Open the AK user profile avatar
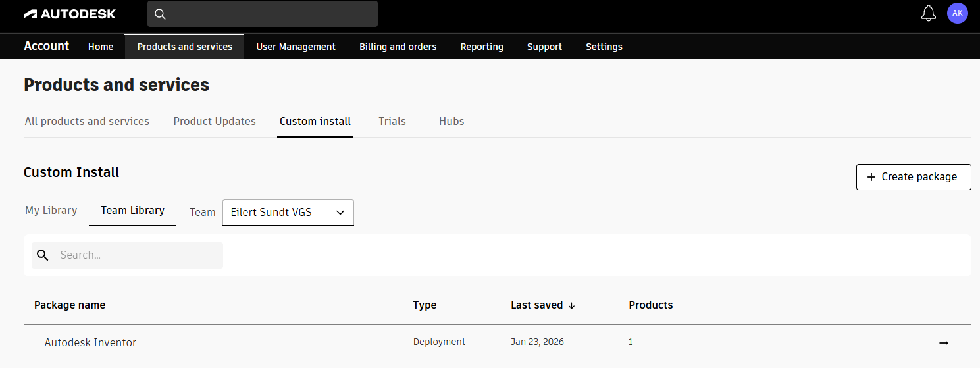Image resolution: width=980 pixels, height=368 pixels. coord(957,13)
